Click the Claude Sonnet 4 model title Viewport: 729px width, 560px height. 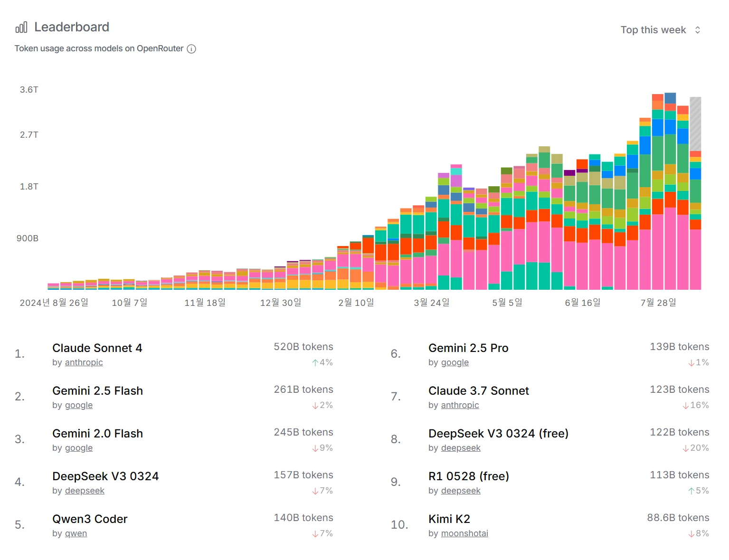coord(97,348)
